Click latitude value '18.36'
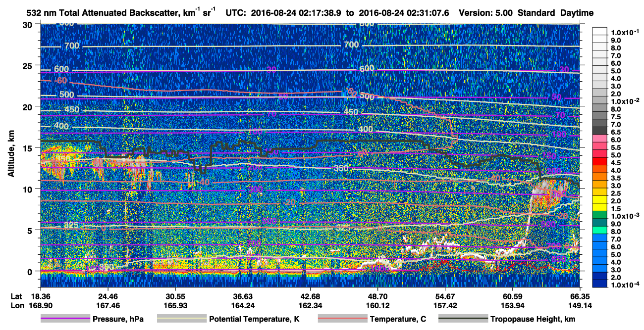 [40, 296]
